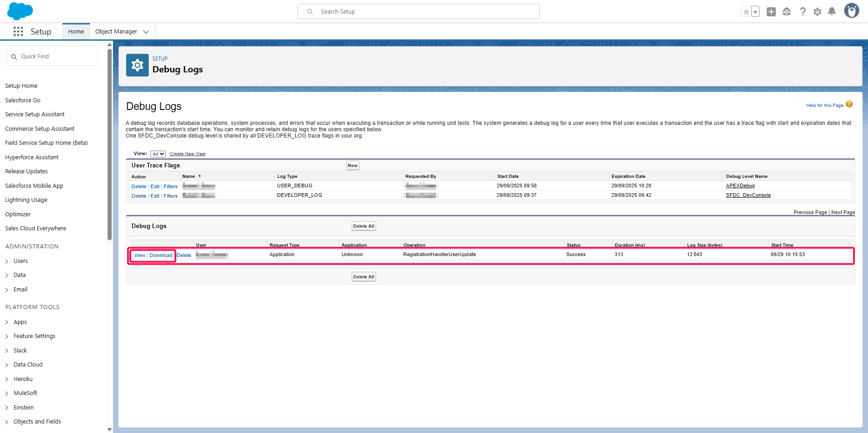868x433 pixels.
Task: Open the APEXDebug debug level link
Action: click(740, 186)
